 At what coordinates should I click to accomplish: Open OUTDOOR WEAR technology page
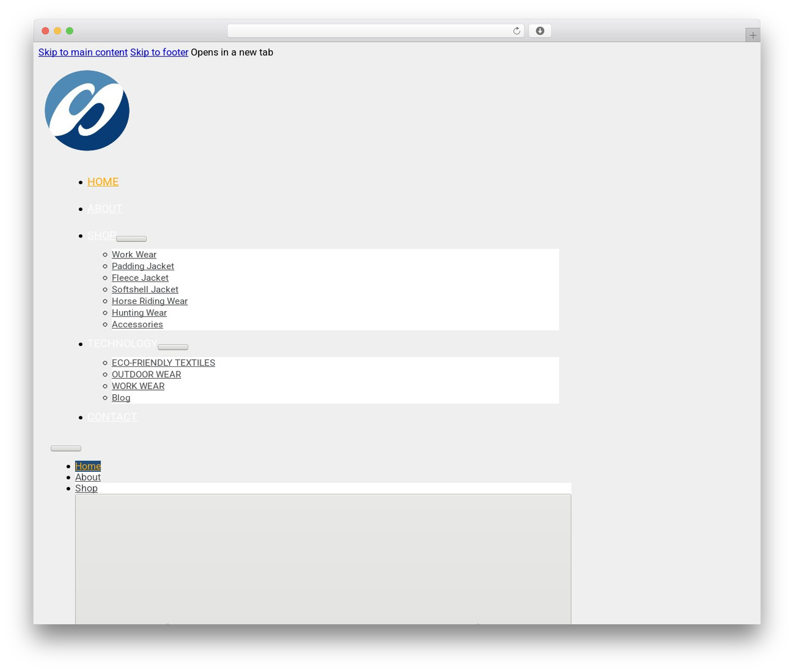coord(146,374)
